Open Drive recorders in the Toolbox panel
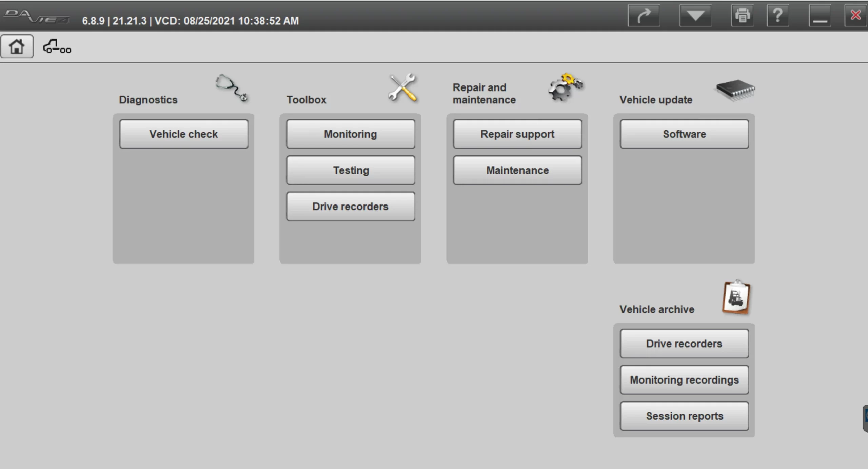Screen dimensions: 868x469 click(350, 207)
